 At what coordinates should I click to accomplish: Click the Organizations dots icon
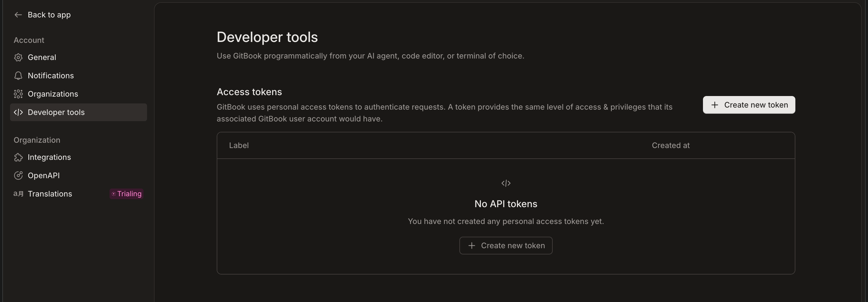click(x=18, y=94)
